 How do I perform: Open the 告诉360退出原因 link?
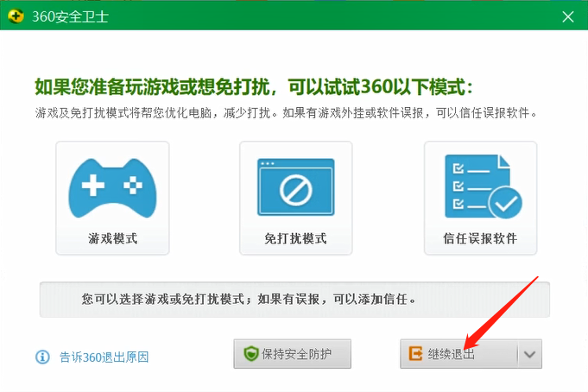pyautogui.click(x=104, y=357)
